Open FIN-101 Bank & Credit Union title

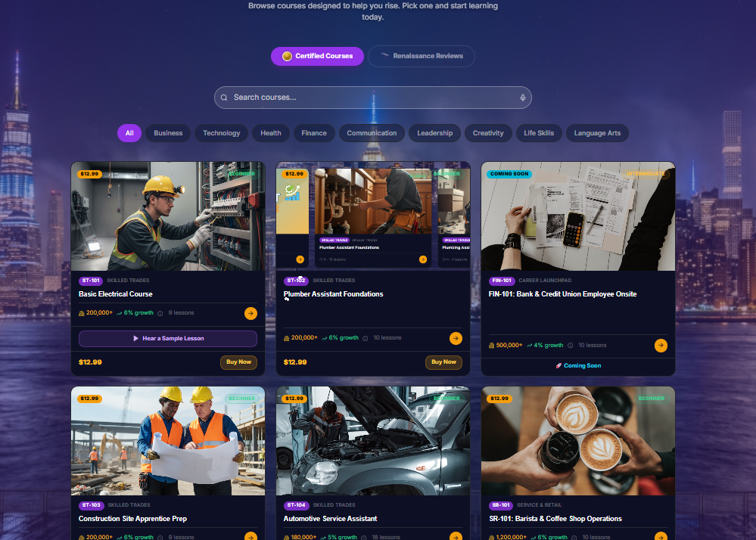coord(563,294)
